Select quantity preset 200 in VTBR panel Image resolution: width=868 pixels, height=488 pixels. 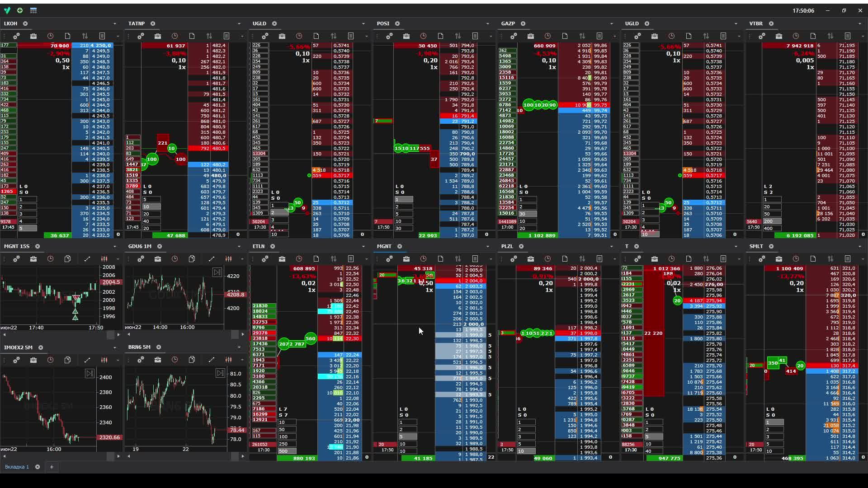click(x=772, y=221)
